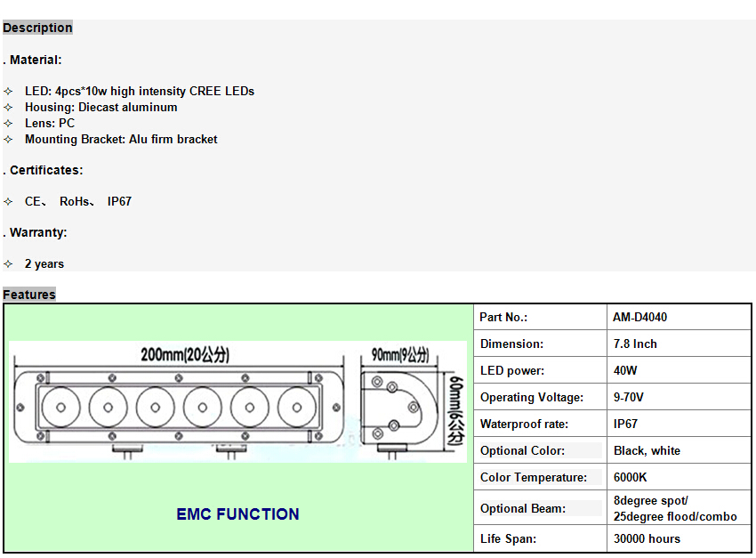Select the Features section heading
The height and width of the screenshot is (558, 756).
(29, 295)
